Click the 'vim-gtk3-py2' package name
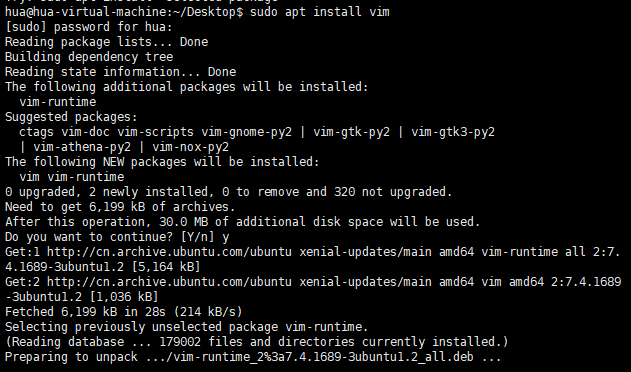This screenshot has width=631, height=372. point(453,132)
